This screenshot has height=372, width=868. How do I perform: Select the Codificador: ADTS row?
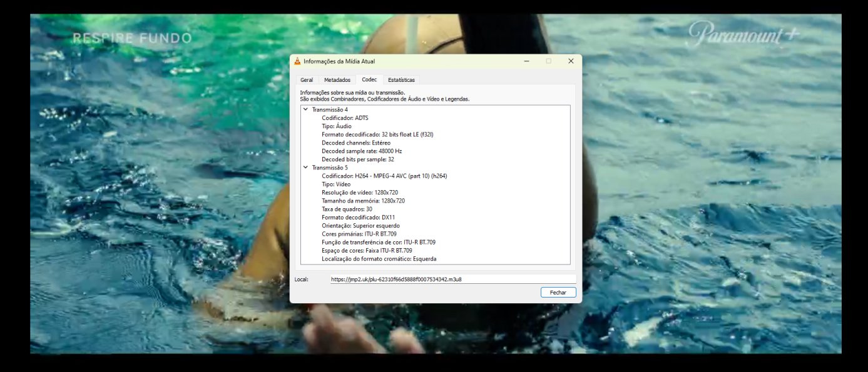pyautogui.click(x=345, y=118)
